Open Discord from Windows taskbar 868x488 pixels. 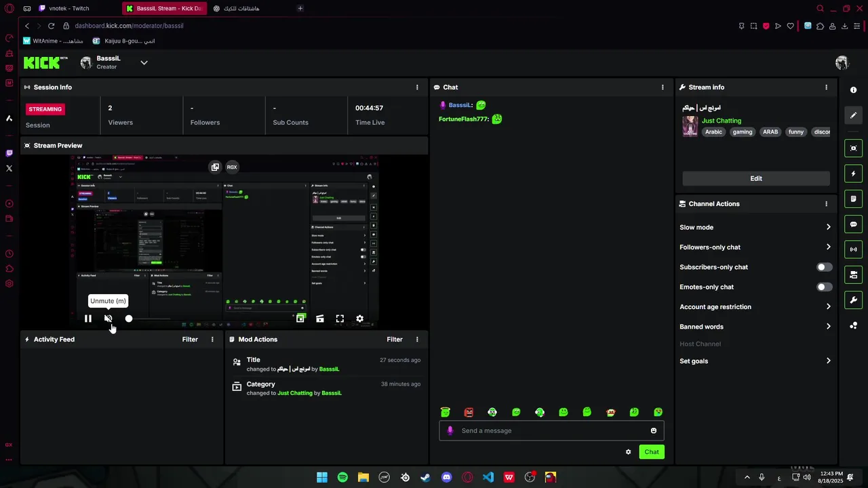(x=446, y=477)
